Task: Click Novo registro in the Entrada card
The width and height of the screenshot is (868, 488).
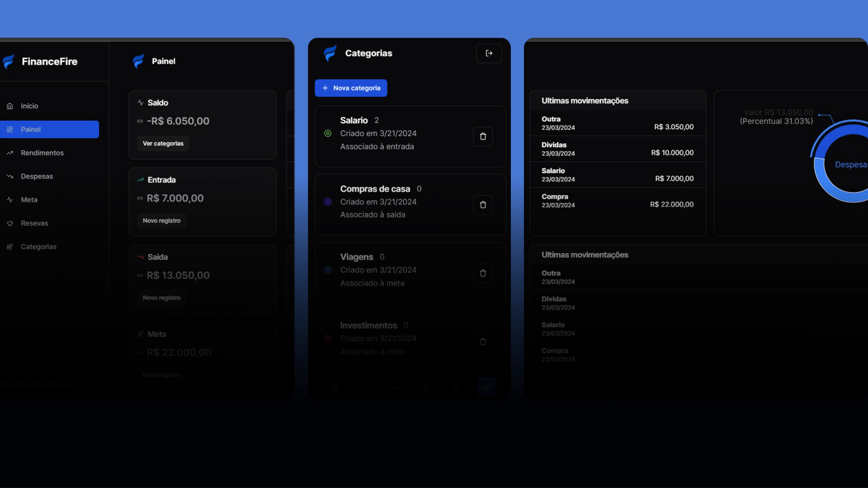Action: point(161,221)
